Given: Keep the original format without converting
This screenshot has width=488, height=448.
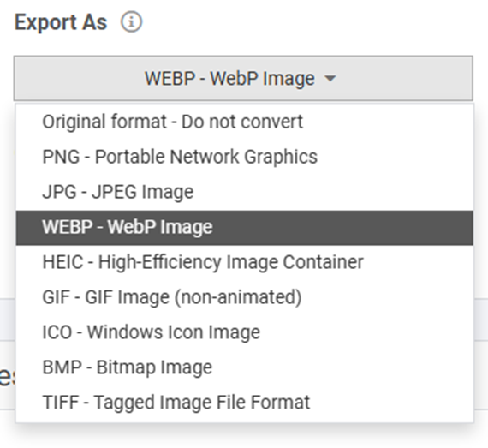Looking at the screenshot, I should coord(245,122).
